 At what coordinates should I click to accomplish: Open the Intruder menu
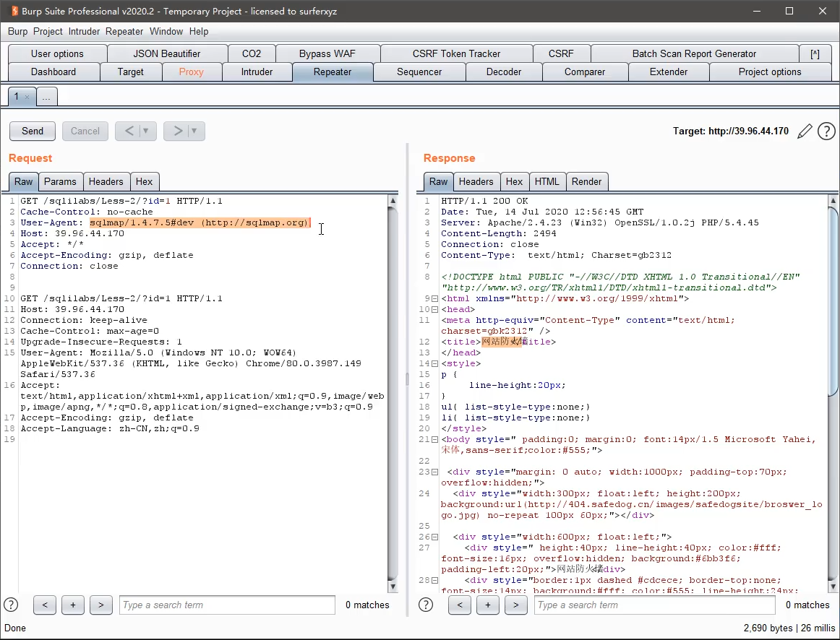[x=84, y=32]
